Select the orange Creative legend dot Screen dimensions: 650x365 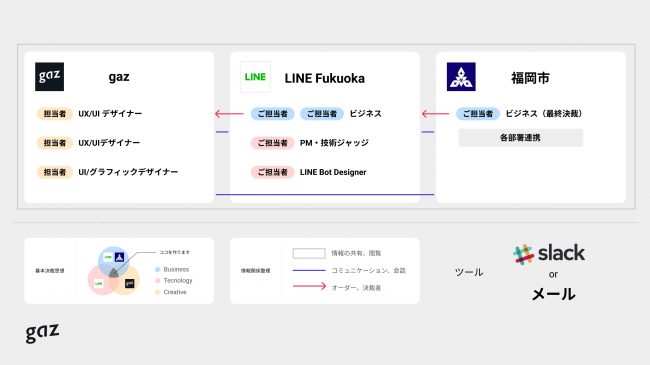click(158, 292)
